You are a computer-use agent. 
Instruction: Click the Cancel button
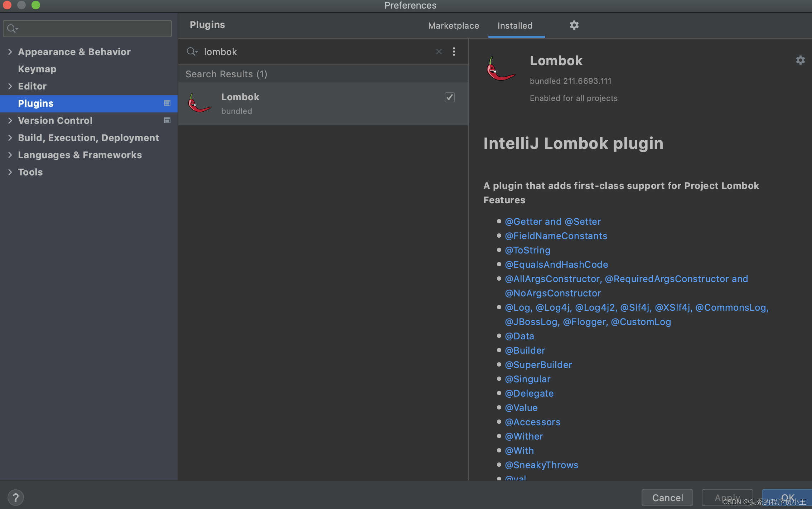point(667,498)
